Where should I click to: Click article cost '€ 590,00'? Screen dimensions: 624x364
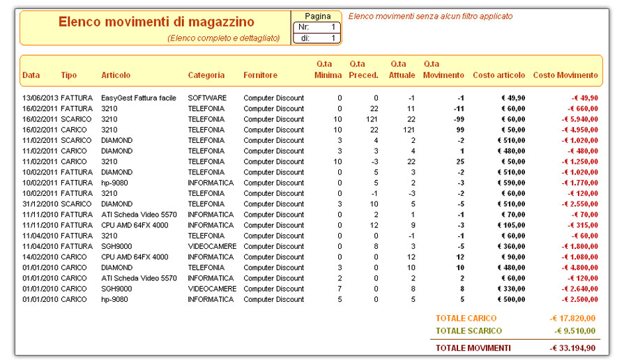[x=511, y=183]
